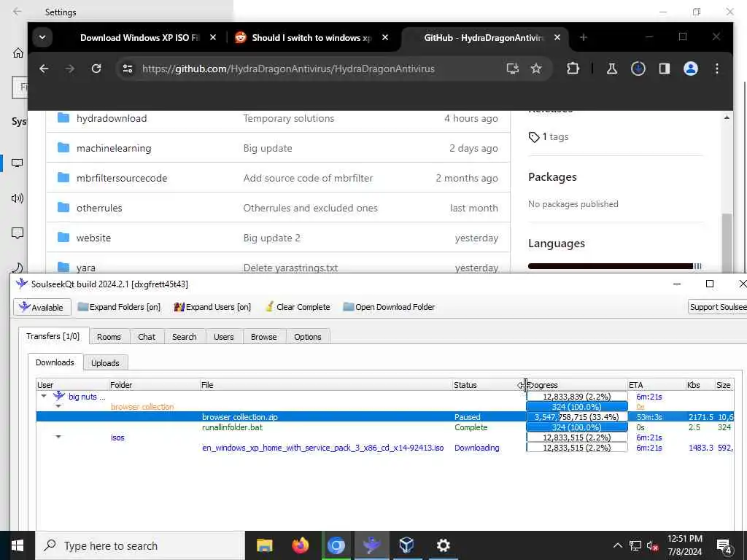Close the Download Windows XP ISO tab
Screen dimensions: 747x560
213,38
